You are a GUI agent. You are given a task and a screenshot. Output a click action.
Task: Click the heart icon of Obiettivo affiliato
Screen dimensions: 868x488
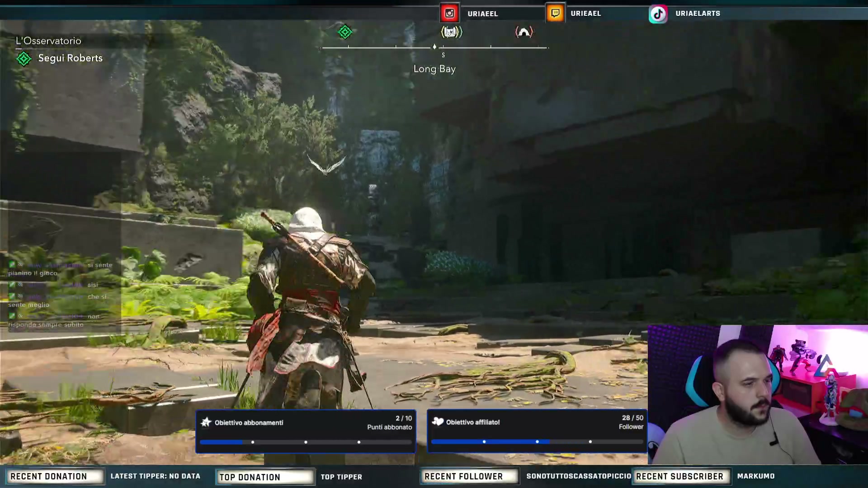coord(438,422)
